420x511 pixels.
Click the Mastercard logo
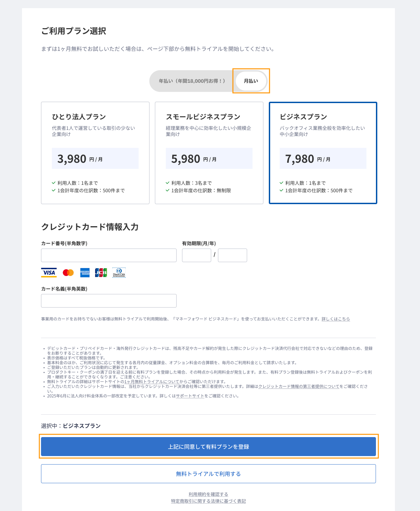68,273
